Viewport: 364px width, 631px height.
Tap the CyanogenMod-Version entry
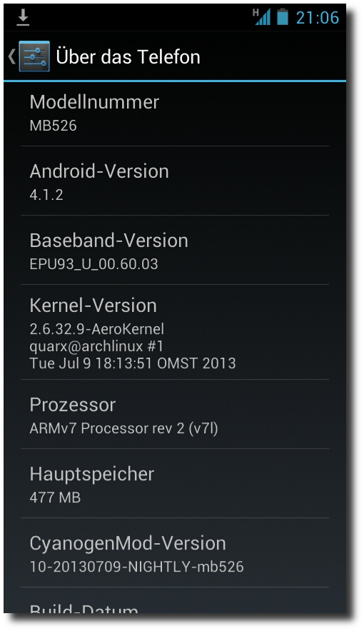pyautogui.click(x=175, y=552)
